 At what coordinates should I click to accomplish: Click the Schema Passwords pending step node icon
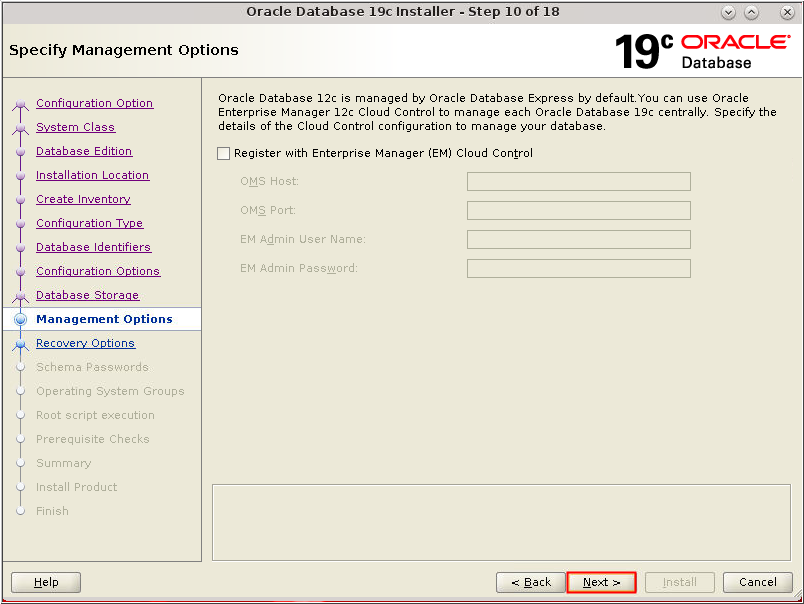[22, 367]
